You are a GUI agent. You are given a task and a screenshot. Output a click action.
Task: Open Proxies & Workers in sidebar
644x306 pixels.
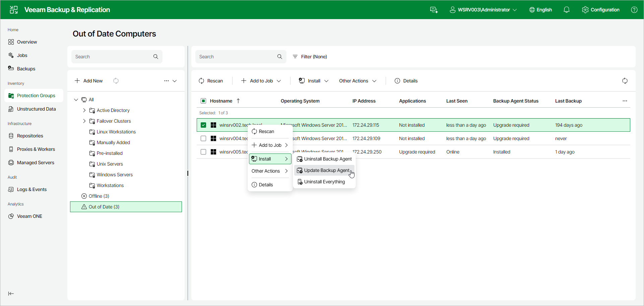click(34, 149)
